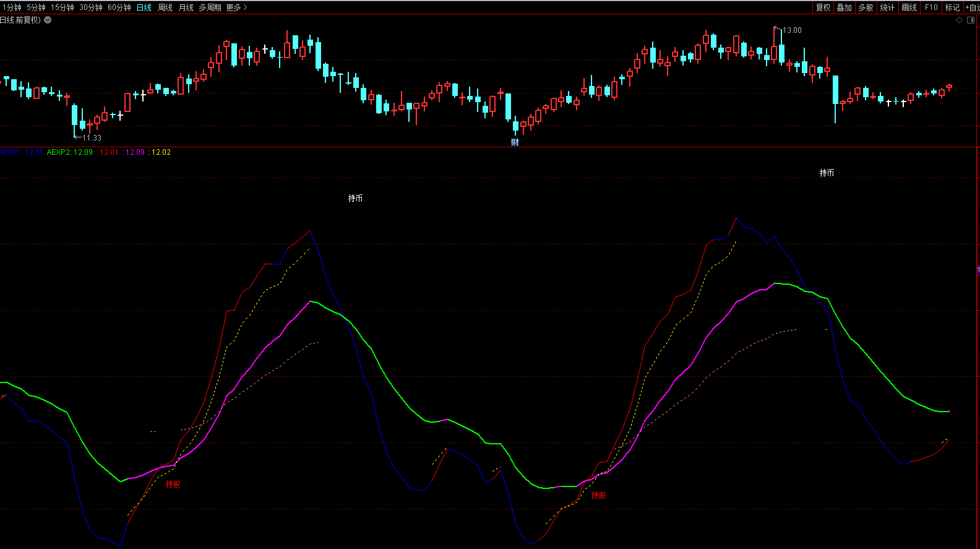Switch to 60分钟 timeframe
The height and width of the screenshot is (549, 980).
click(x=119, y=7)
